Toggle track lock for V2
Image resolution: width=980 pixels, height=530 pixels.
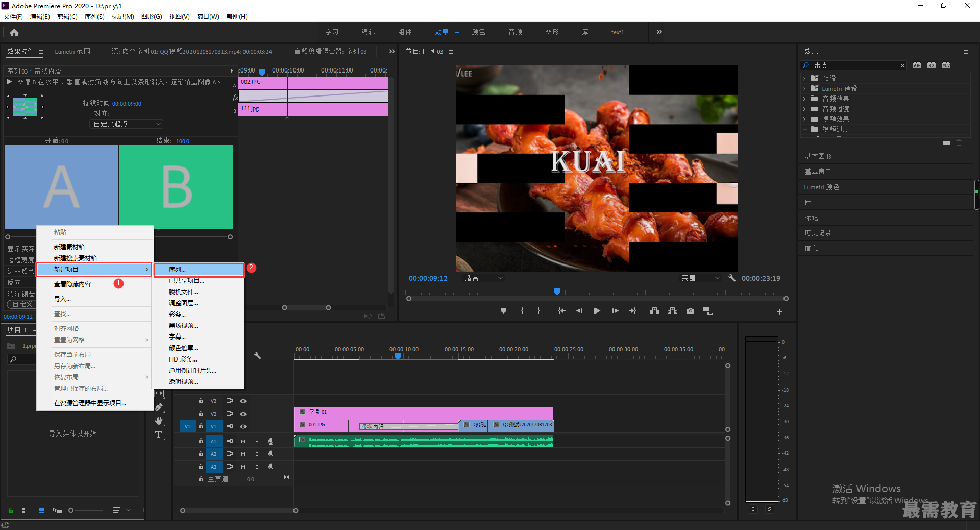pyautogui.click(x=201, y=414)
